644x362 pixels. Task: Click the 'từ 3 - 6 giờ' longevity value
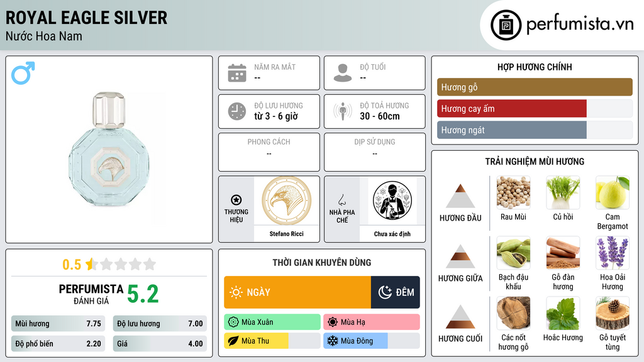click(x=275, y=116)
